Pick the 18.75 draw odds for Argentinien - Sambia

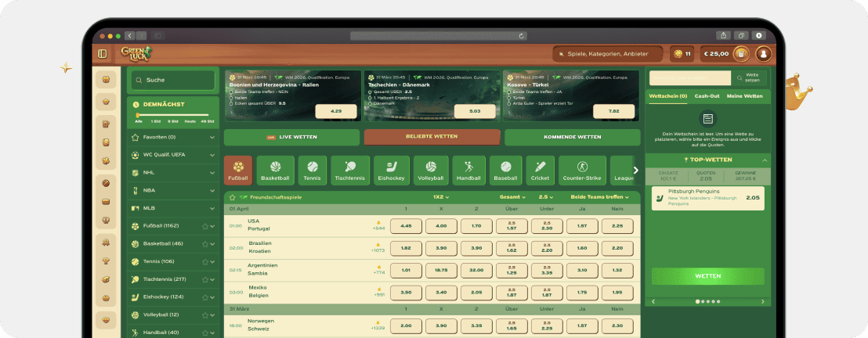pos(441,271)
